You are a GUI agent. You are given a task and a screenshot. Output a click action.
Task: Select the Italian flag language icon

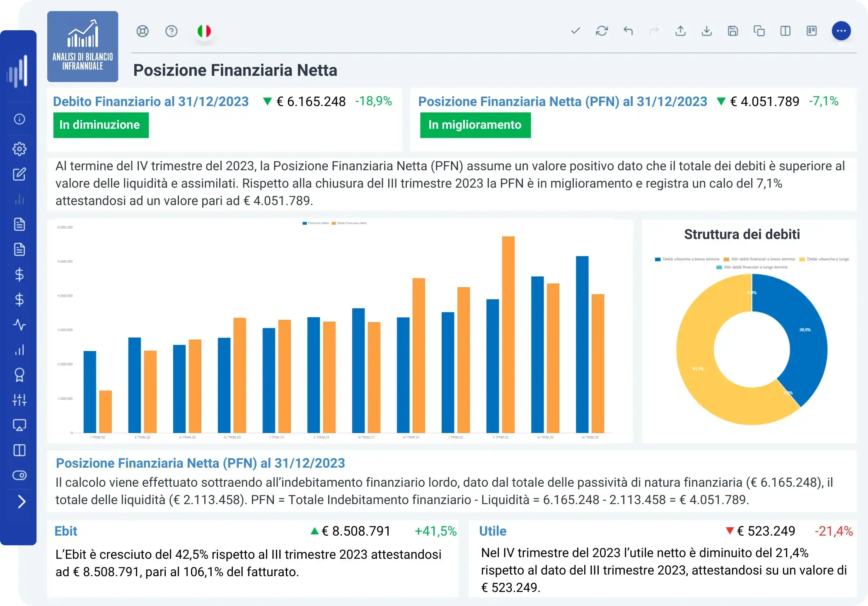(204, 31)
